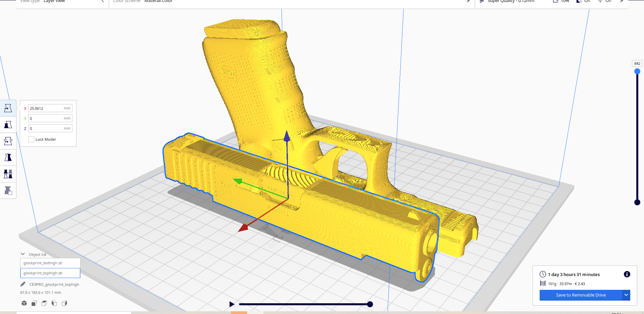Click the lower handle of the layer slider
Viewport: 644px width, 314px height.
point(637,202)
